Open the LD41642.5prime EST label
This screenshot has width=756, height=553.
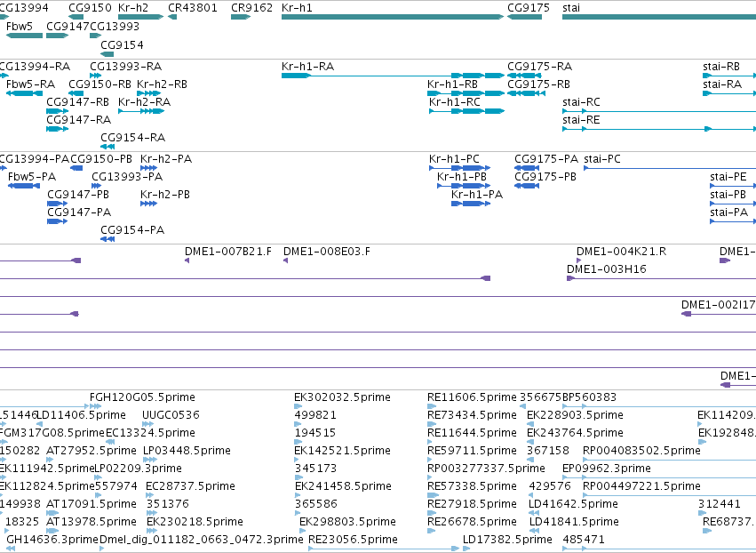(x=573, y=504)
